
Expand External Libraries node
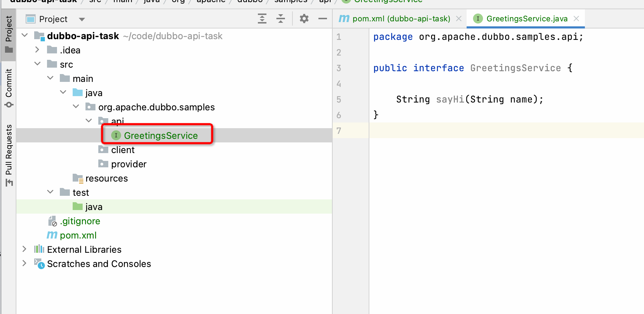click(x=24, y=249)
